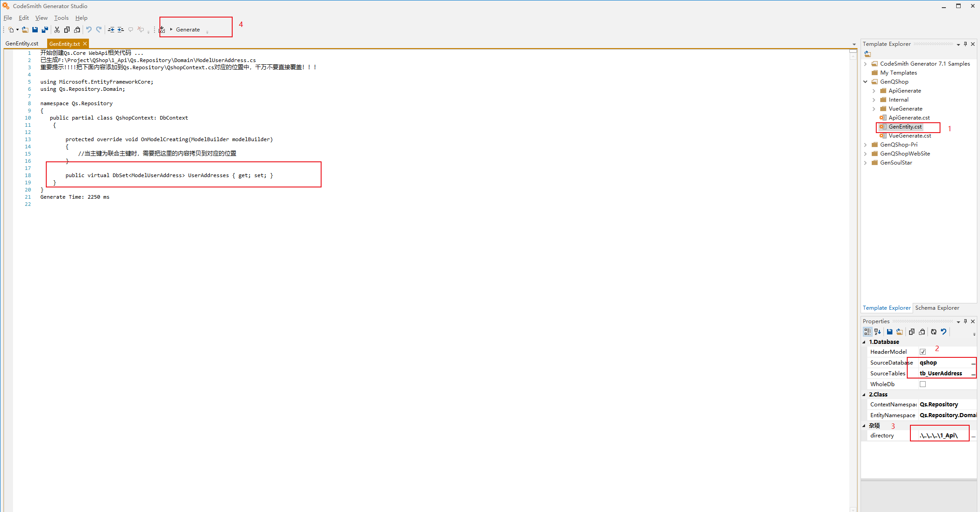Click the Save icon in main toolbar
The height and width of the screenshot is (512, 980).
[x=35, y=30]
